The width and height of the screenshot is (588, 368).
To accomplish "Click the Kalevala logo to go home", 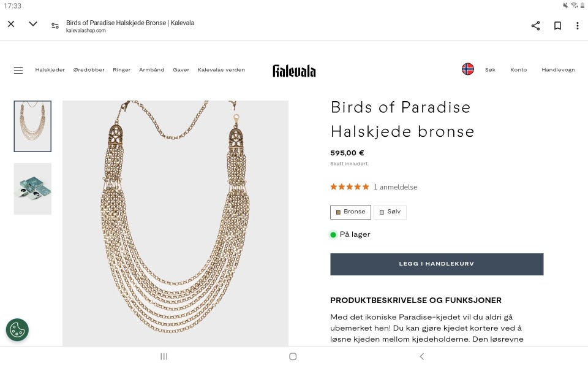I will tap(294, 69).
